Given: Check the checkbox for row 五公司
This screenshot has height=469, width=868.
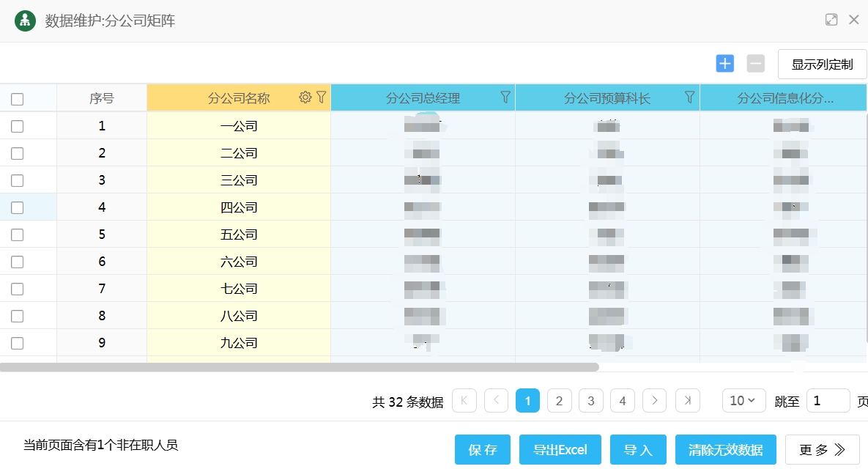Looking at the screenshot, I should pos(18,234).
